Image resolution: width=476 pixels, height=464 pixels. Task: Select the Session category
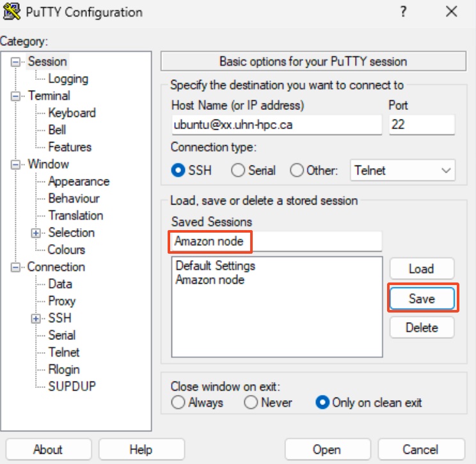[x=47, y=61]
